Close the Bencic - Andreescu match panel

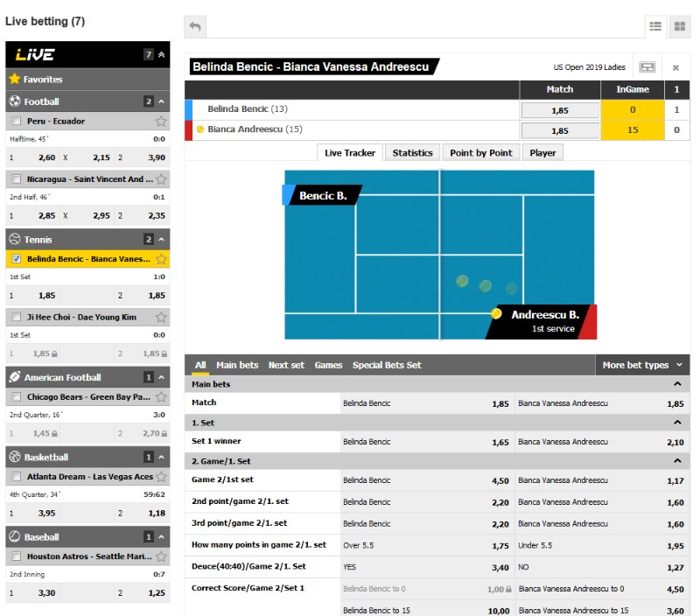pos(675,68)
